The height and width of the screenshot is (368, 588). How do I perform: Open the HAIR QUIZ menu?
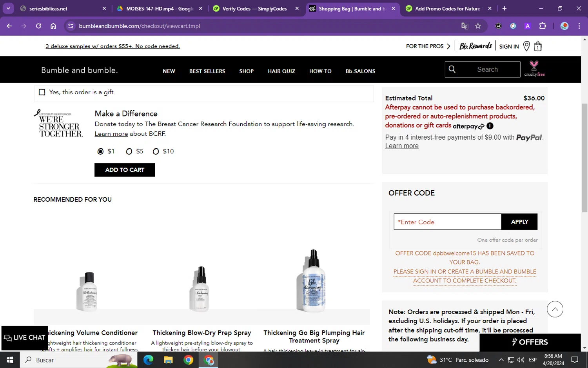[x=281, y=71]
